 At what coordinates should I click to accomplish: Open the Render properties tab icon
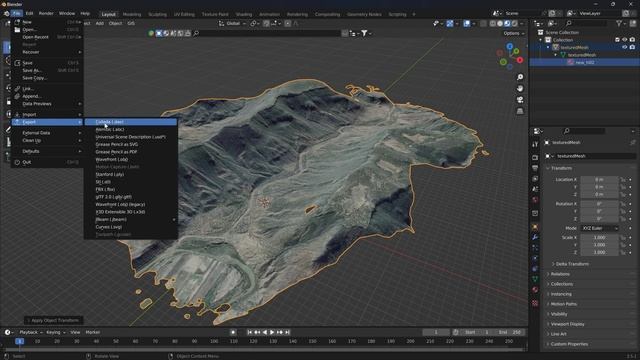pos(535,158)
